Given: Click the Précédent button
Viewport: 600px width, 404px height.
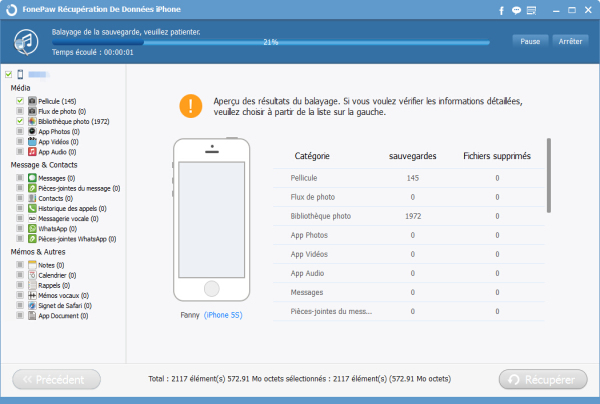Looking at the screenshot, I should [57, 380].
